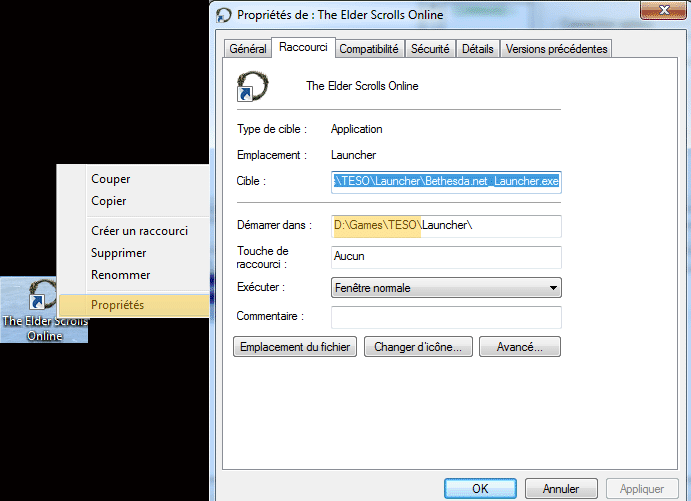The width and height of the screenshot is (691, 501).
Task: Click the Cible path field
Action: pos(446,182)
